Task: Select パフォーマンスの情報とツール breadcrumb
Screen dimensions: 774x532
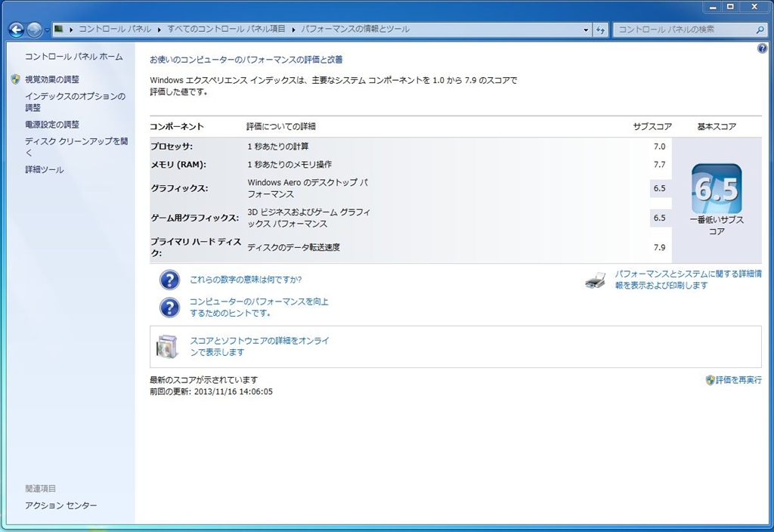Action: tap(355, 29)
